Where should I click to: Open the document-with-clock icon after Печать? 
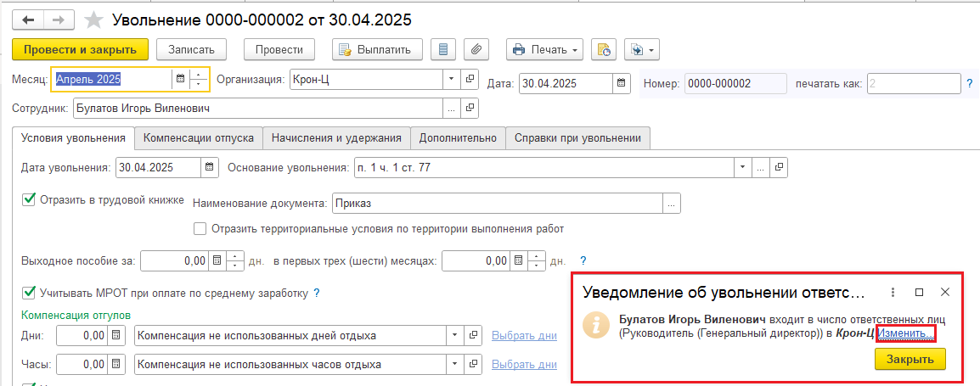click(604, 49)
